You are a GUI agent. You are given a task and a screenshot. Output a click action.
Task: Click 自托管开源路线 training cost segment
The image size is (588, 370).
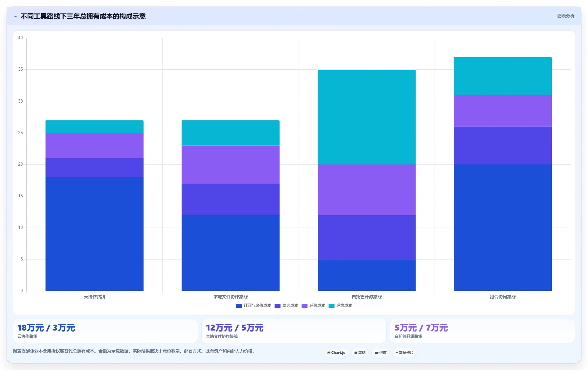pyautogui.click(x=367, y=237)
